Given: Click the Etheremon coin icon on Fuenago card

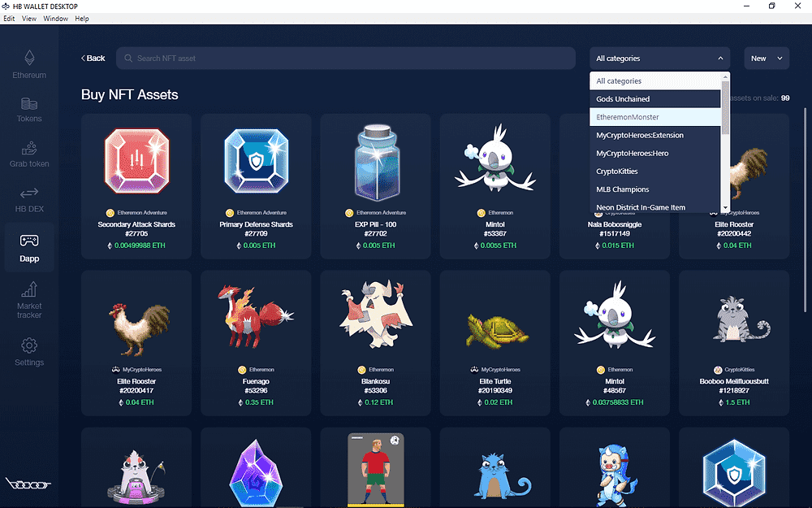Looking at the screenshot, I should tap(242, 370).
